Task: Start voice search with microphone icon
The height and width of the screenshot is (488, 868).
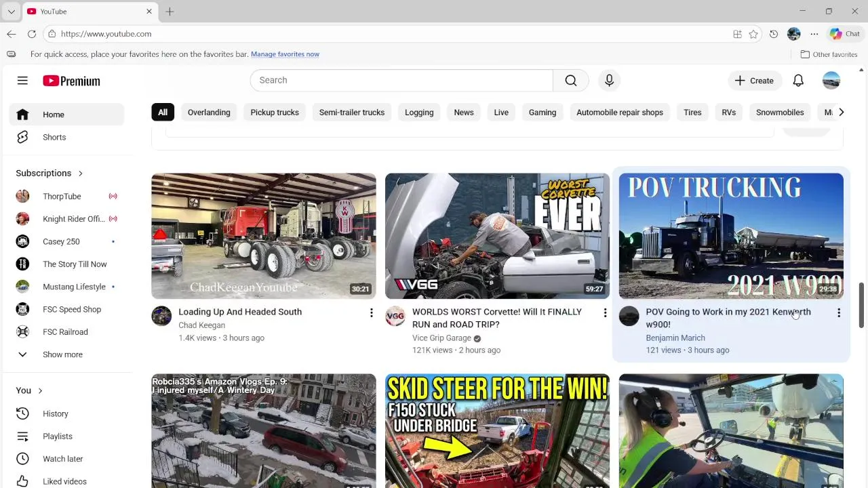Action: [x=609, y=80]
